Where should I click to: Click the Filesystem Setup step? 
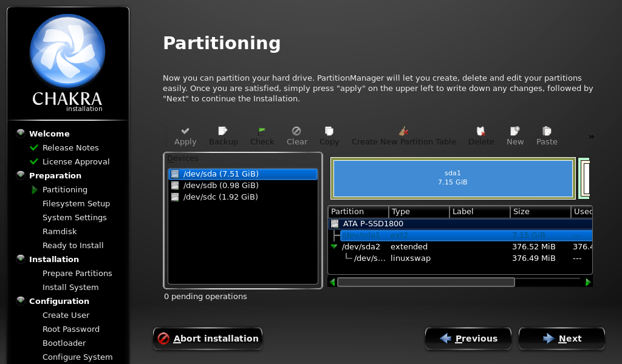76,204
